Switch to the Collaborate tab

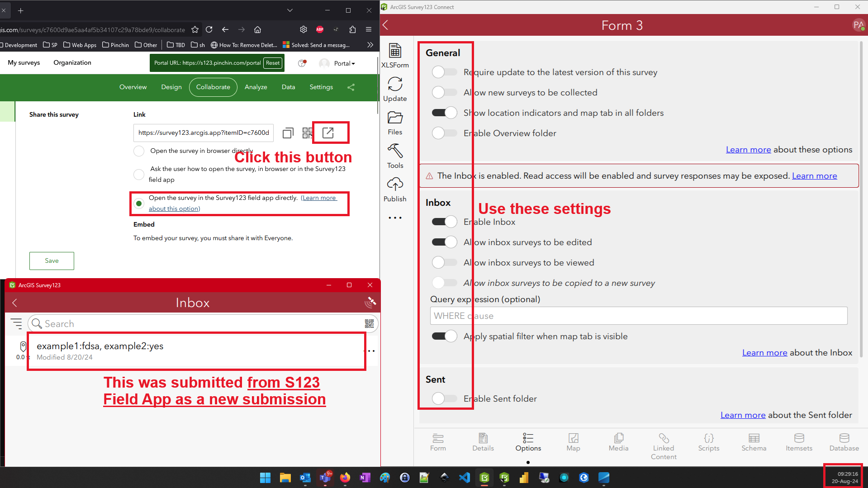tap(213, 87)
